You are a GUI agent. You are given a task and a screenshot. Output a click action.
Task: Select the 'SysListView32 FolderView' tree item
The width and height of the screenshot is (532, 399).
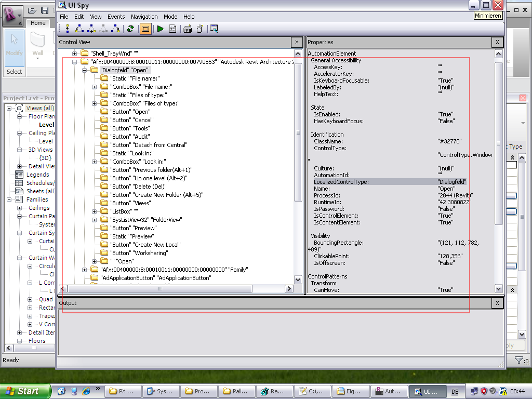point(145,219)
